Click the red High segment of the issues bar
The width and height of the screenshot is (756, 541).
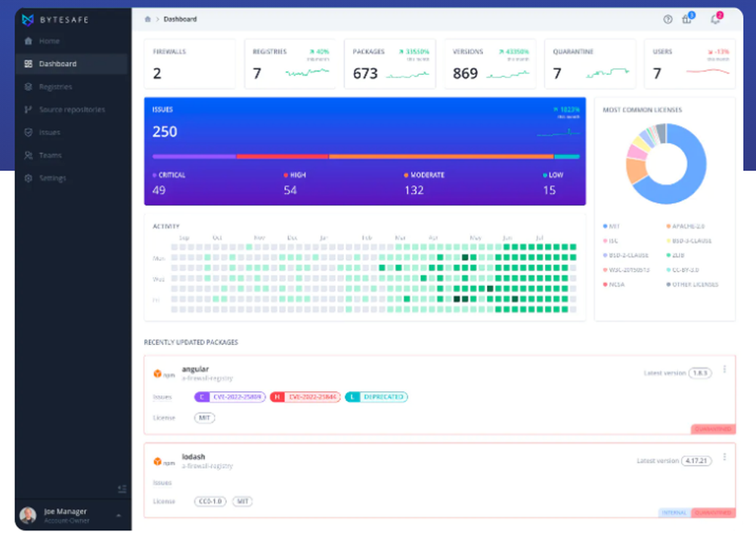pos(283,157)
